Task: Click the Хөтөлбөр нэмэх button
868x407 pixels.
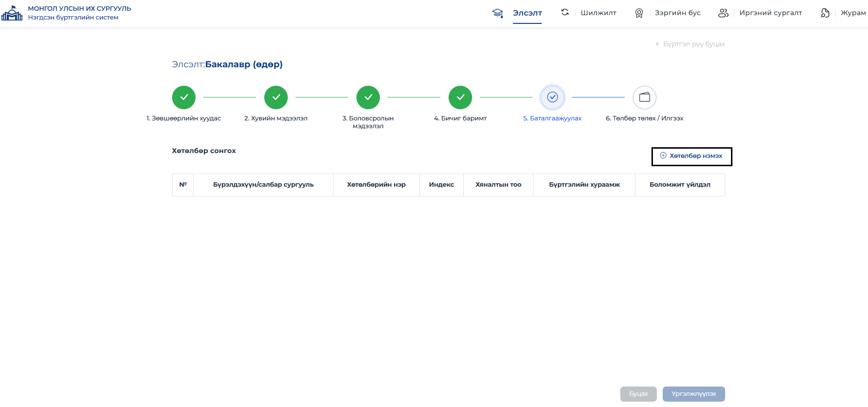Action: pos(691,156)
